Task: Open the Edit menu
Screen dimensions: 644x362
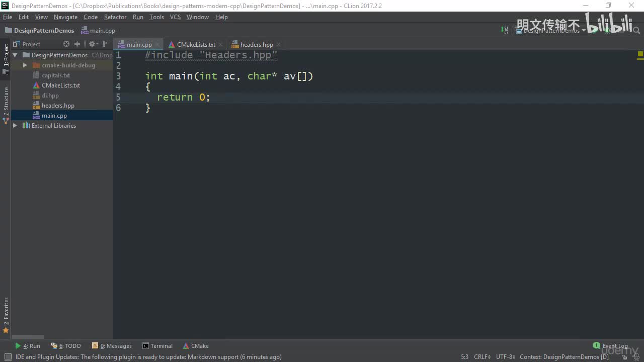Action: [24, 17]
